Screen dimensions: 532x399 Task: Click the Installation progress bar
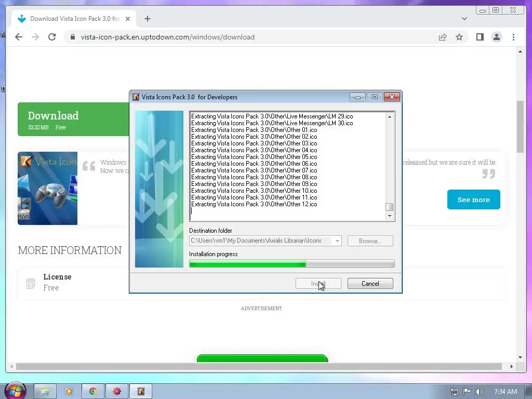point(292,263)
